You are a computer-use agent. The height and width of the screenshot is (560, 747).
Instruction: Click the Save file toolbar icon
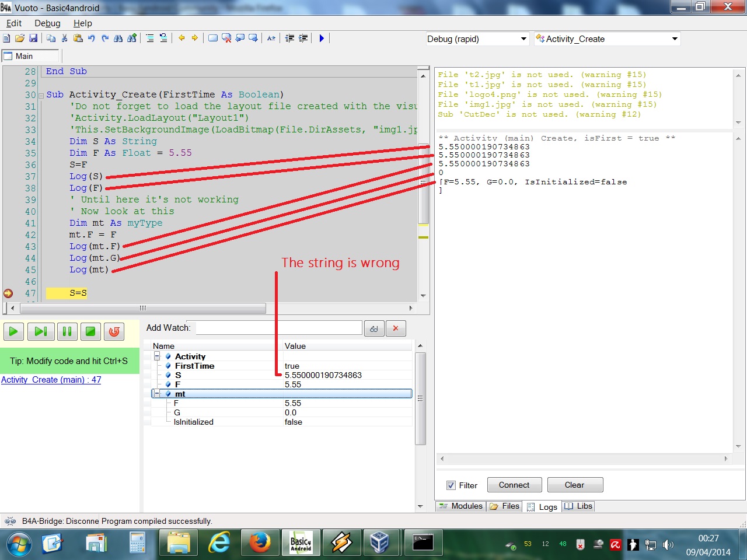coord(33,38)
